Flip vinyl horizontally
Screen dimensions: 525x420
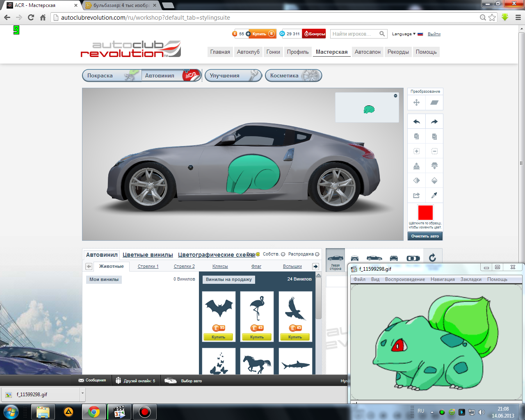point(416,181)
